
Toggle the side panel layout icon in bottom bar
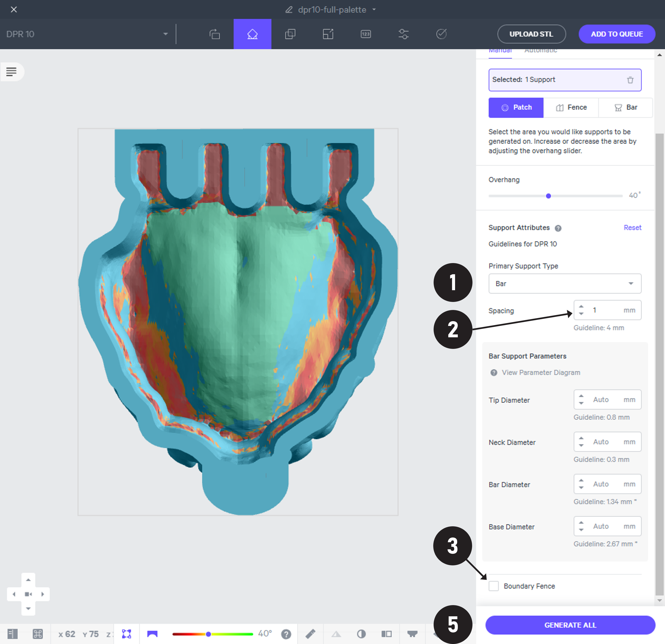pos(13,634)
